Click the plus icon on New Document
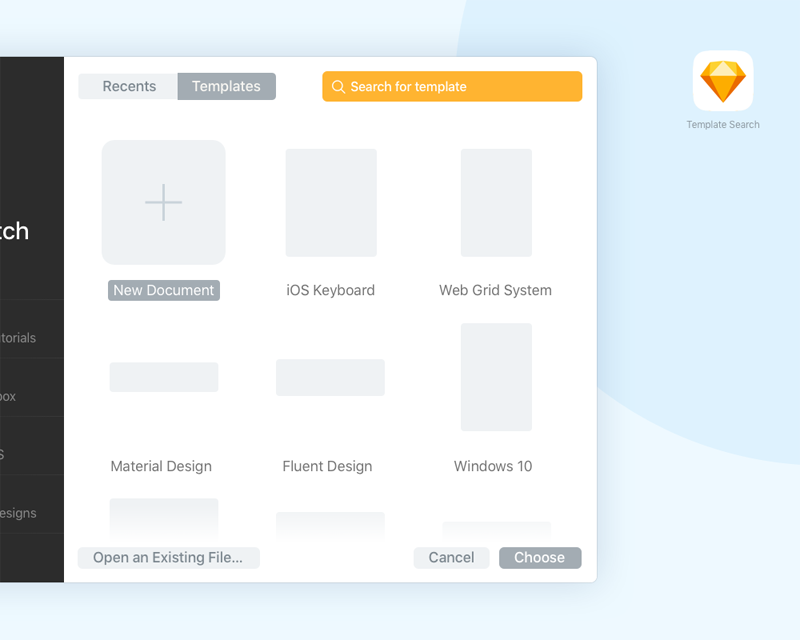The height and width of the screenshot is (640, 800). [x=163, y=202]
